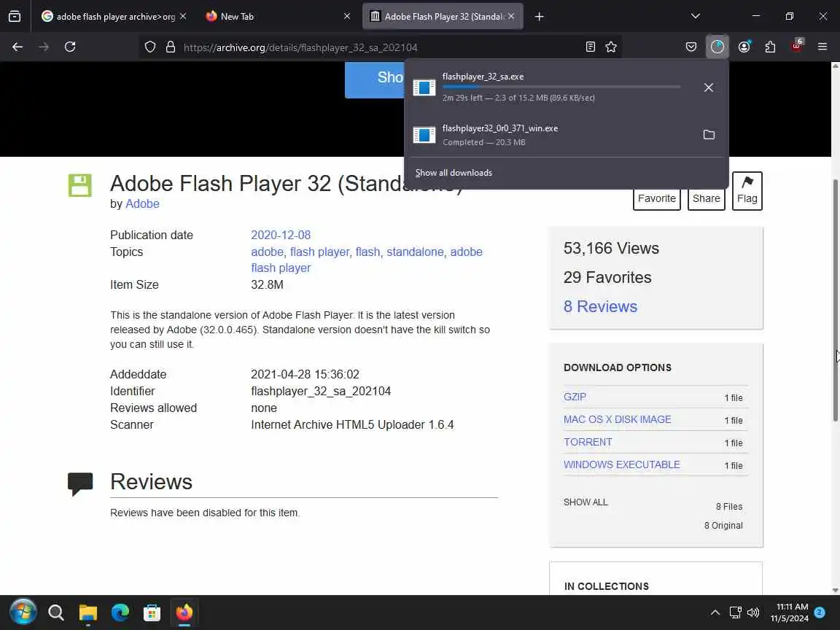This screenshot has height=630, width=840.
Task: Download the MAC OS X DISK IMAGE option
Action: [x=617, y=419]
